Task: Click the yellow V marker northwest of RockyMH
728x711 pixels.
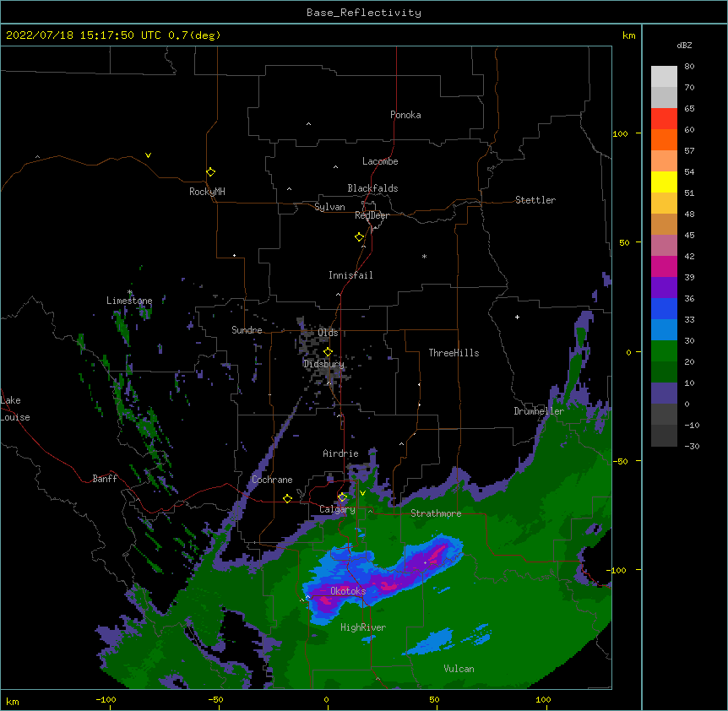Action: 148,155
